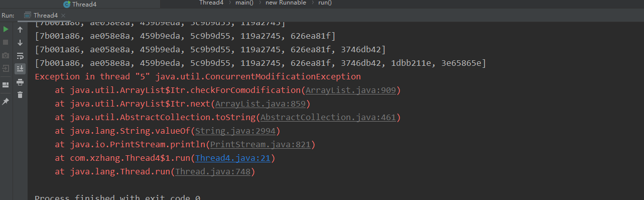This screenshot has height=200, width=644.
Task: Click the Exit arrow icon in Run toolbar
Action: click(x=6, y=68)
